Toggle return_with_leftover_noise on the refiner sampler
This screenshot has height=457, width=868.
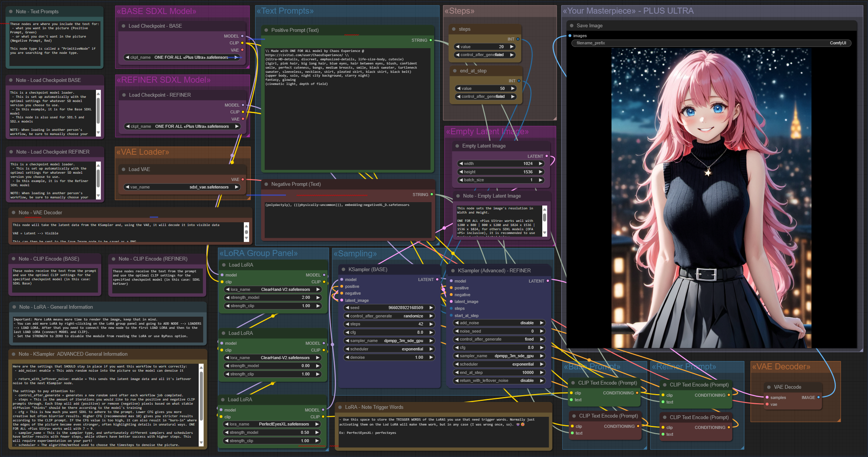click(x=500, y=381)
